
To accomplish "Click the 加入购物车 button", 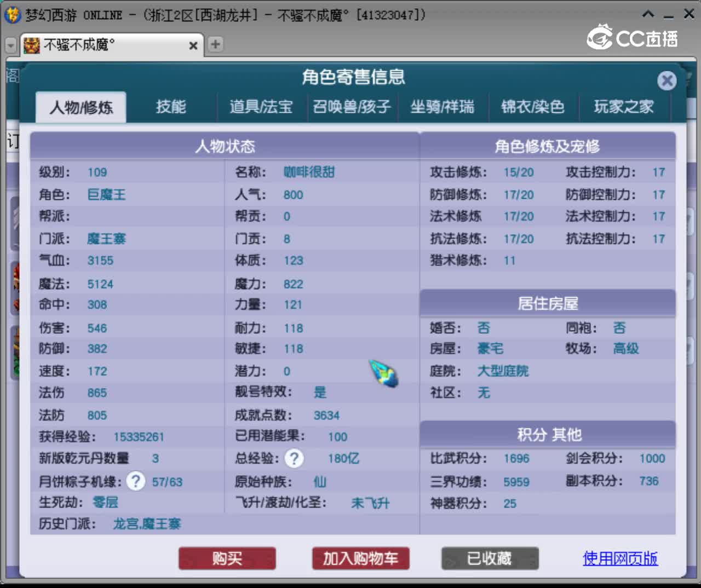I will tap(360, 558).
